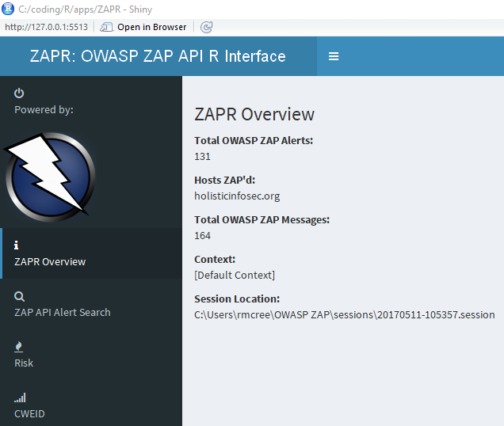
Task: Toggle the sidebar with the hamburger icon
Action: (334, 56)
